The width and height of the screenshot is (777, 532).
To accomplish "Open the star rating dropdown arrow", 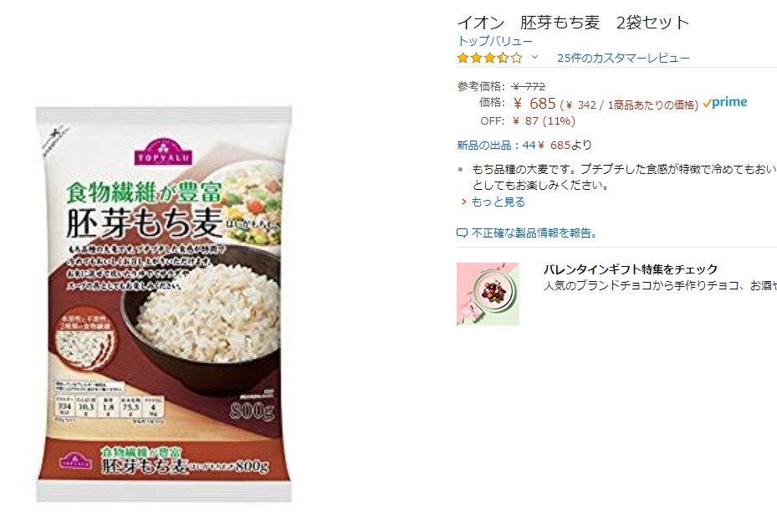I will pyautogui.click(x=534, y=58).
